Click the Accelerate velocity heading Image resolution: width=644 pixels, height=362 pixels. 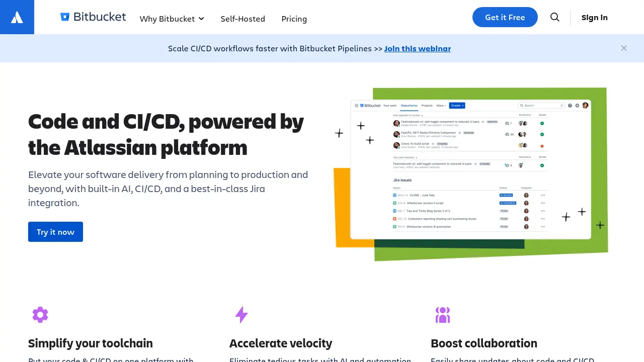(281, 343)
